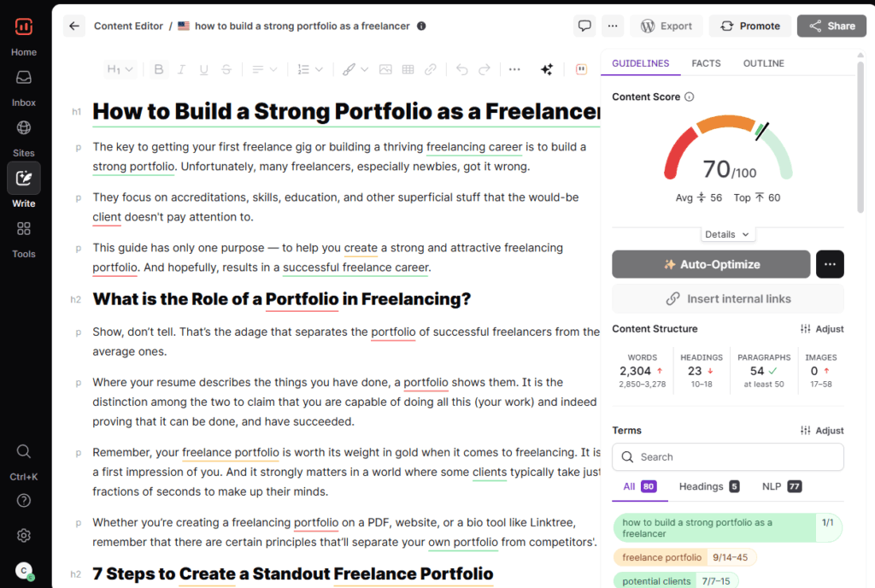
Task: Toggle strikethrough formatting
Action: tap(226, 69)
